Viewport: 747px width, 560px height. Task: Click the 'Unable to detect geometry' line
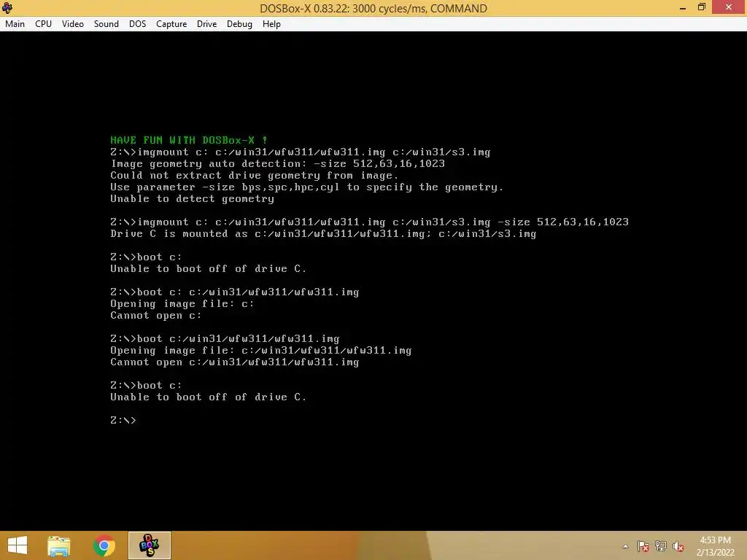coord(192,198)
